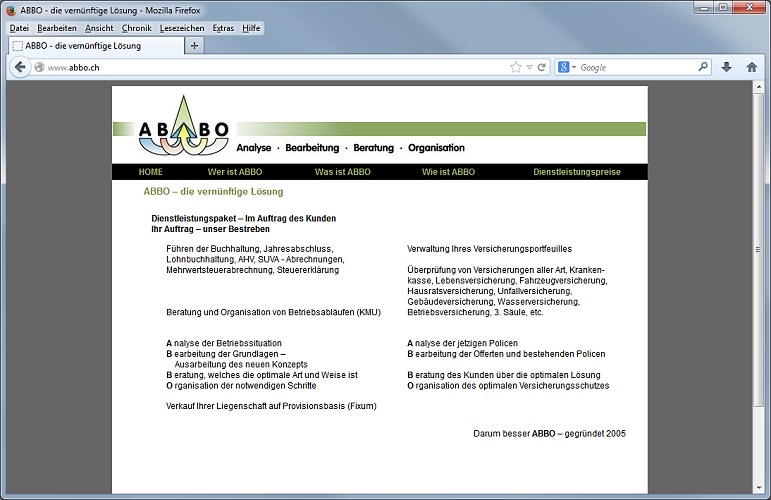Open the Lesezeichen menu
Image resolution: width=771 pixels, height=500 pixels.
pos(182,29)
